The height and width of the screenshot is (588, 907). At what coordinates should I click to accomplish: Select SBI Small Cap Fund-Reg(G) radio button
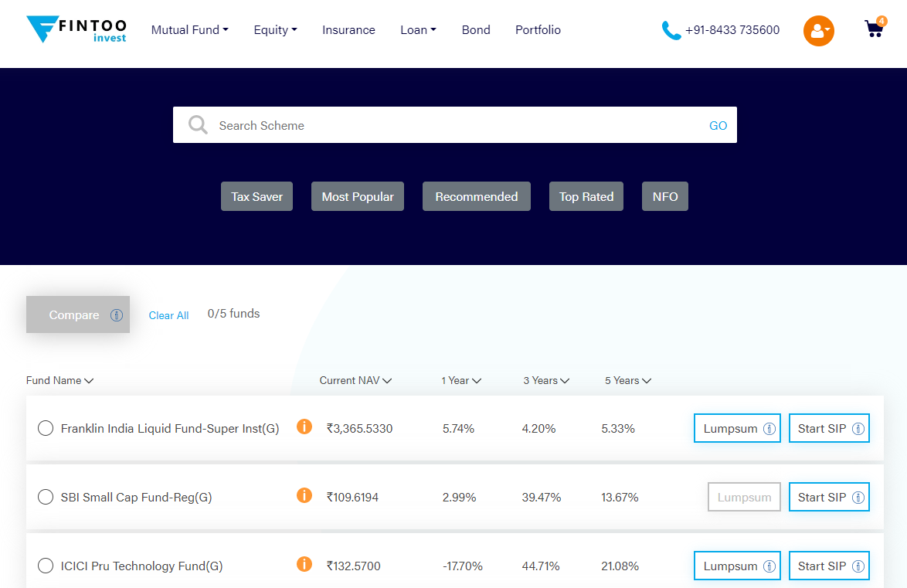point(46,497)
